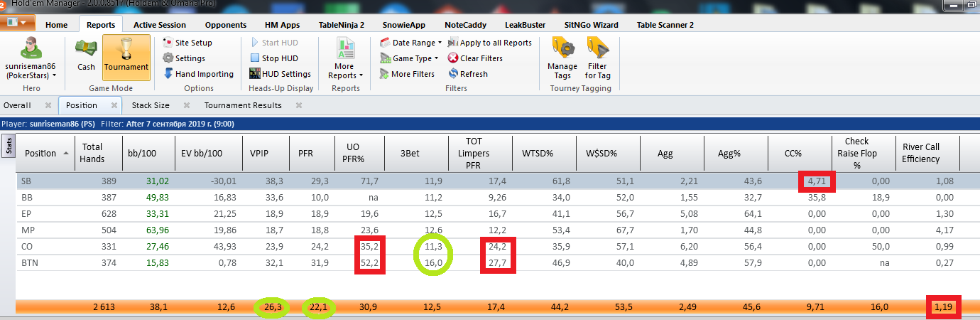Switch to the Home ribbon tab
Image resolution: width=980 pixels, height=320 pixels.
pyautogui.click(x=57, y=24)
